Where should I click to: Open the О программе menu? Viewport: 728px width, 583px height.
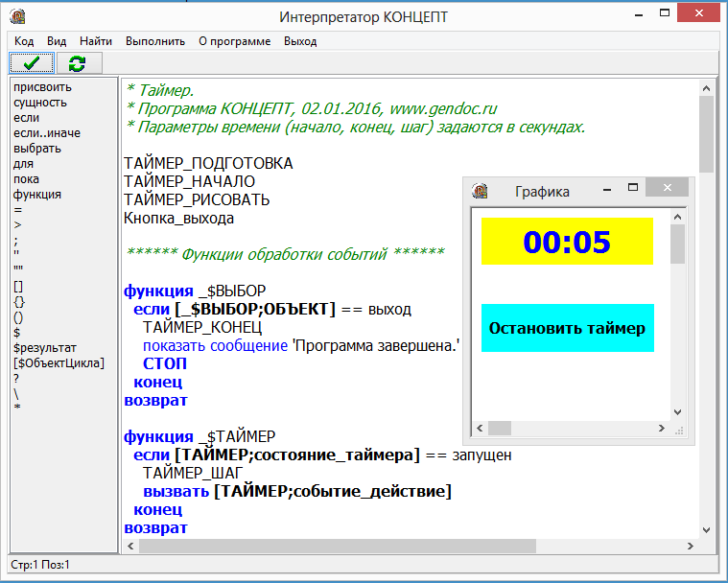[234, 41]
